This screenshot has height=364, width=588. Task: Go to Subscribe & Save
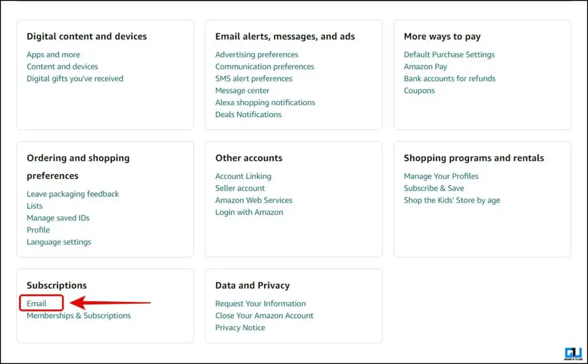click(x=434, y=188)
